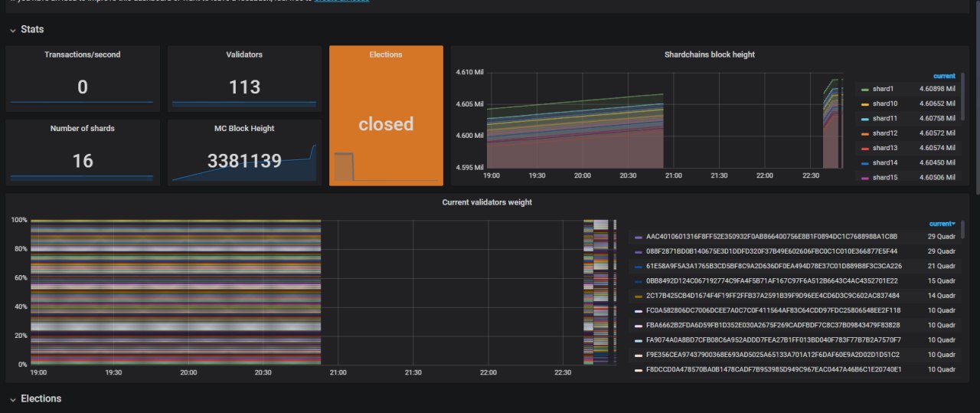Click color swatch for validator 0BB8492D124C06719277
Screen dimensions: 980x413
639,281
